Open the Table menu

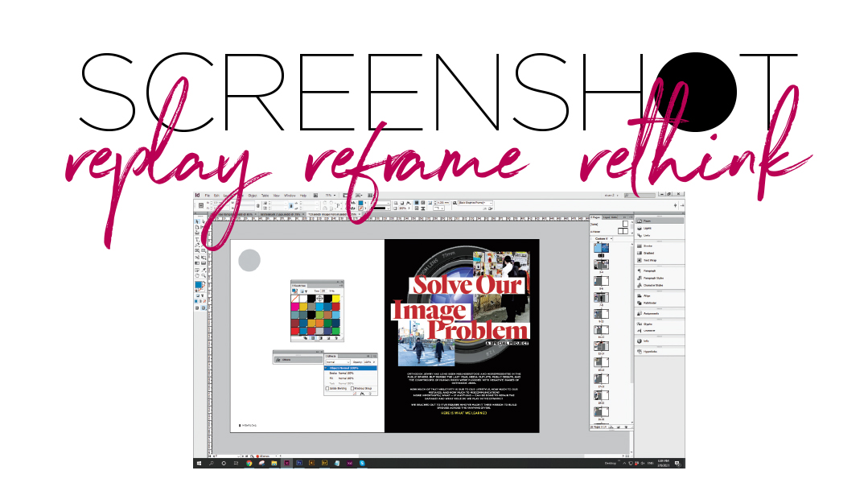click(265, 196)
